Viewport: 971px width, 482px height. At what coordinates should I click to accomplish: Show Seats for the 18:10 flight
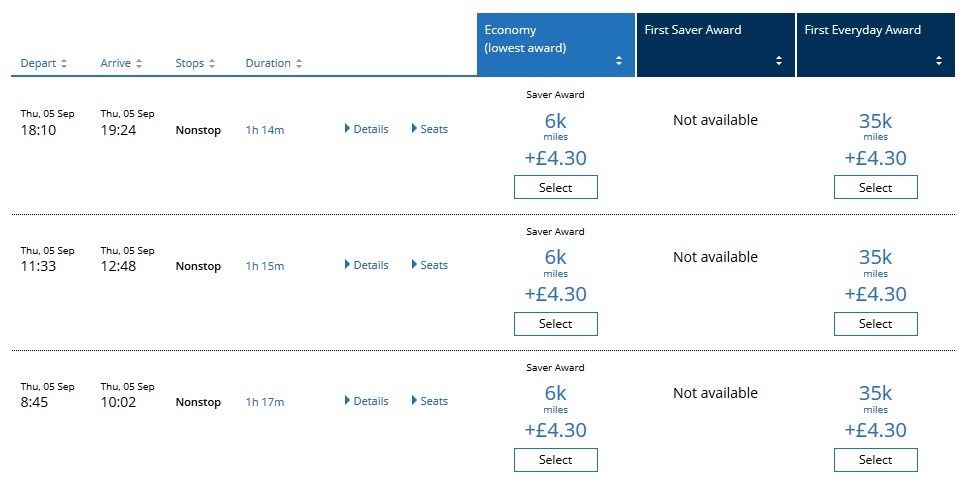430,129
